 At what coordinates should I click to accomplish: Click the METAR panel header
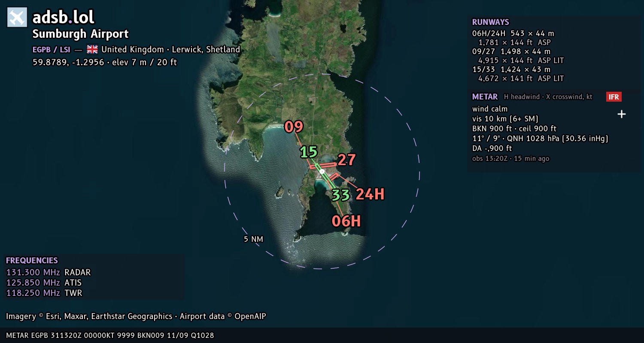pos(485,97)
